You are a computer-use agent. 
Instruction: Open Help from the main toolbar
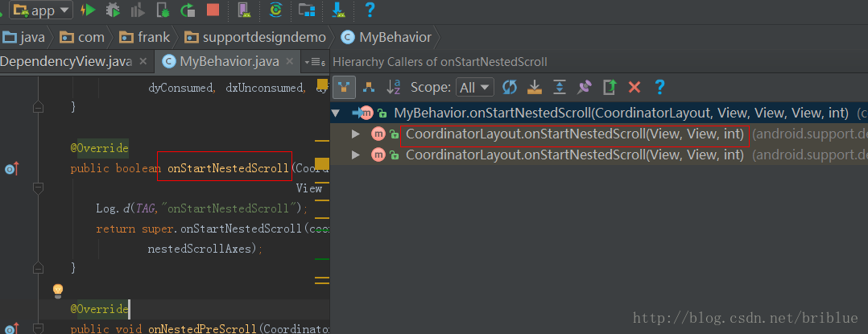tap(370, 10)
